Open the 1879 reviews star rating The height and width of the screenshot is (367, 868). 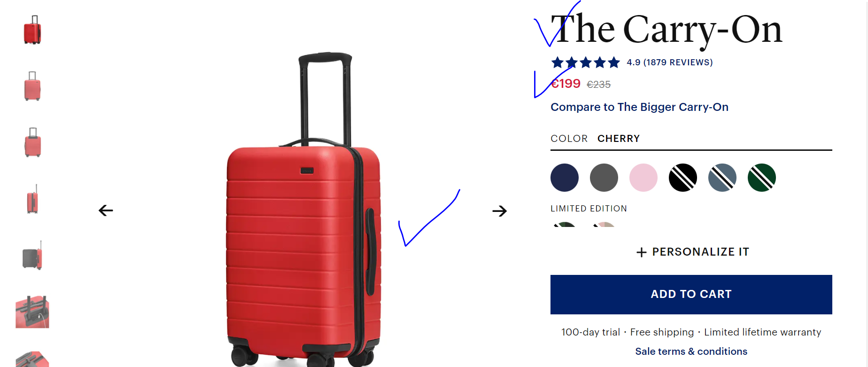[x=632, y=62]
